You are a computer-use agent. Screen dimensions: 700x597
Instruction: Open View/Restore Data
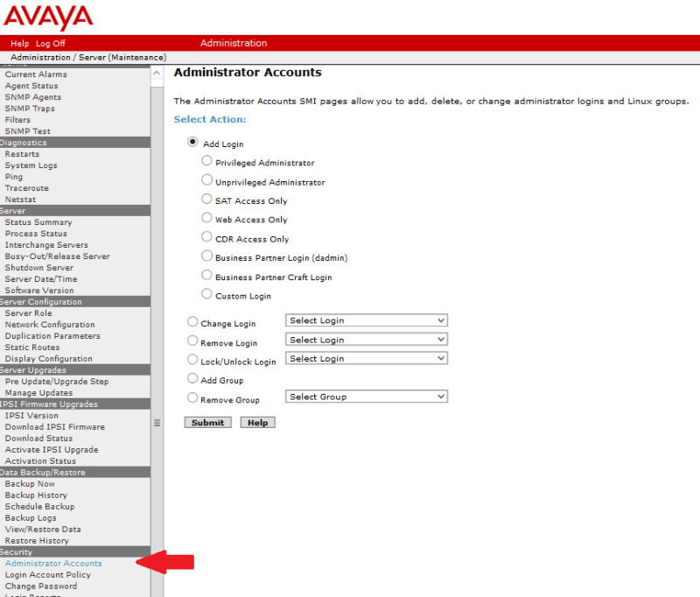click(x=43, y=530)
